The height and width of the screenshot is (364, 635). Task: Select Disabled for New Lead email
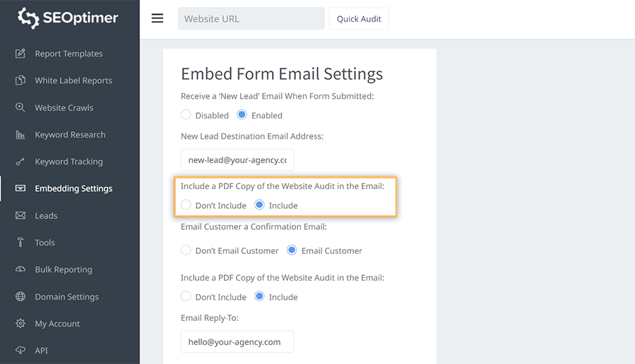pyautogui.click(x=186, y=115)
